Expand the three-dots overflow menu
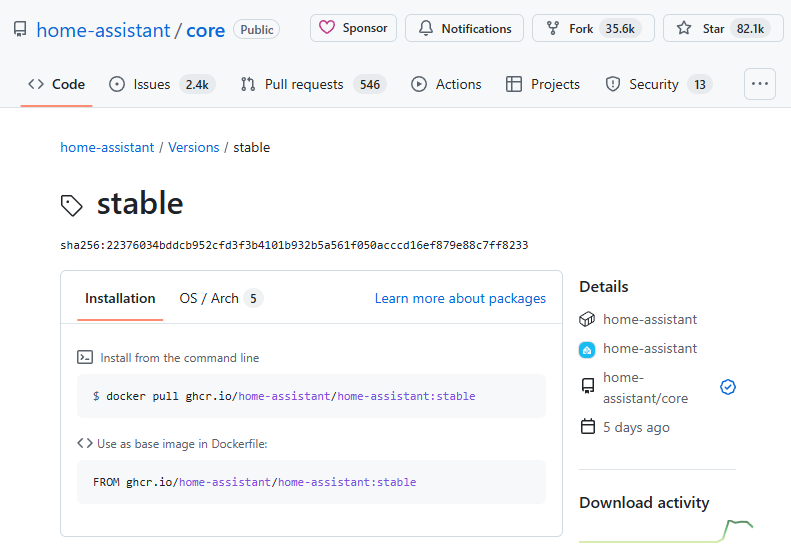 click(760, 84)
